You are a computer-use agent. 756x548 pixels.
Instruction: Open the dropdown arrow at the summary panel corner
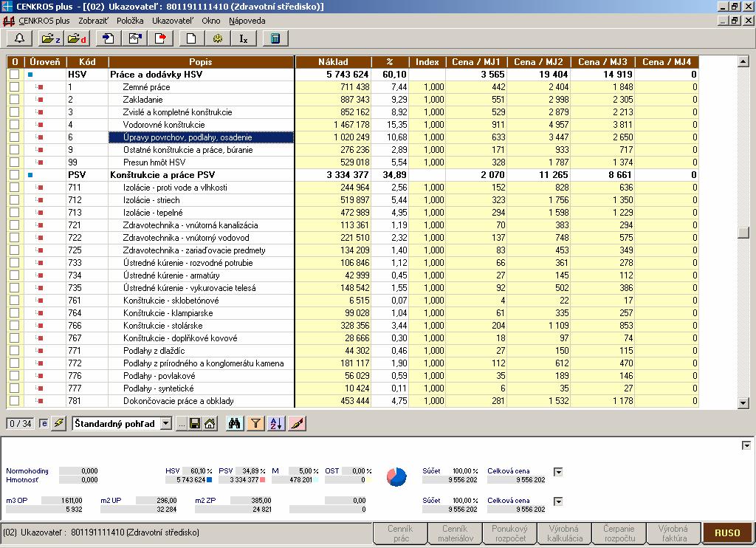746,445
